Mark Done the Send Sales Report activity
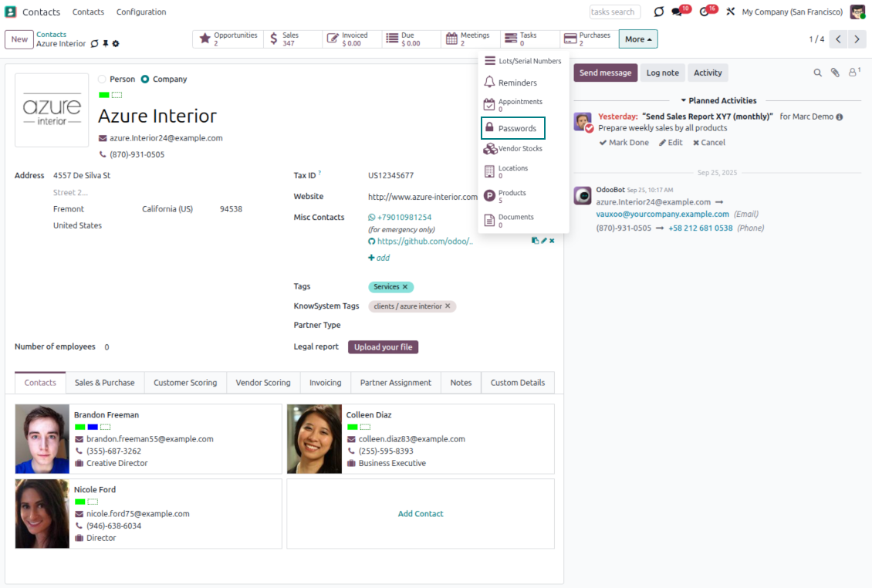 click(x=624, y=143)
